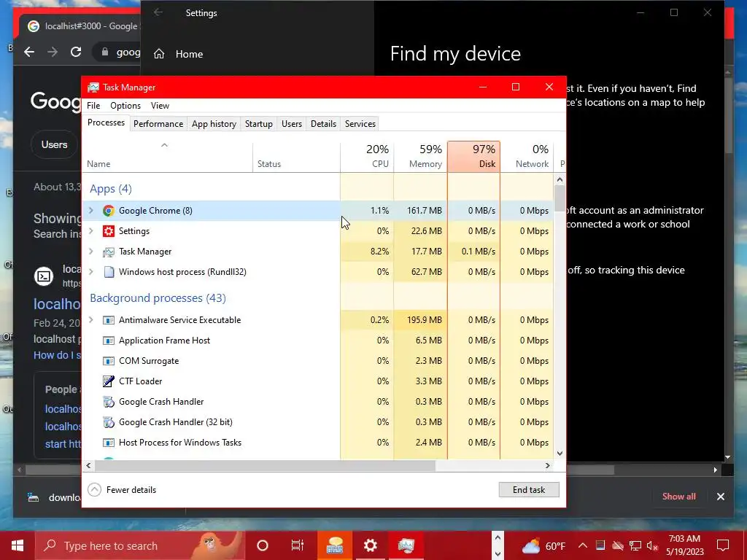
Task: Expand Antimalware Service Executable row
Action: coord(91,319)
